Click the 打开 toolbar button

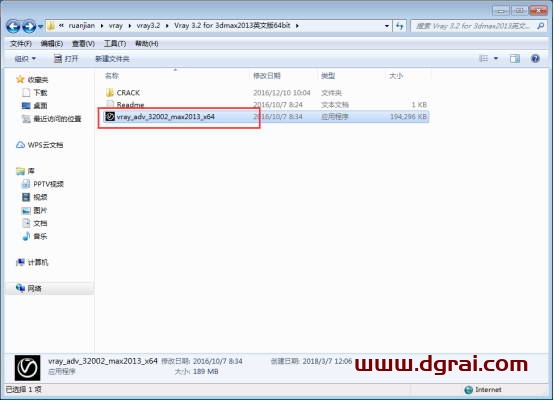point(66,59)
